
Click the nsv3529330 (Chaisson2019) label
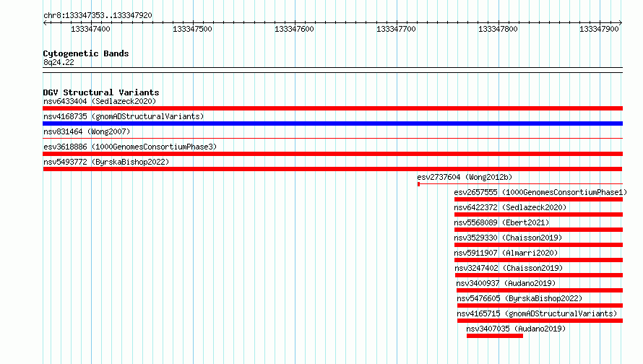(x=508, y=238)
